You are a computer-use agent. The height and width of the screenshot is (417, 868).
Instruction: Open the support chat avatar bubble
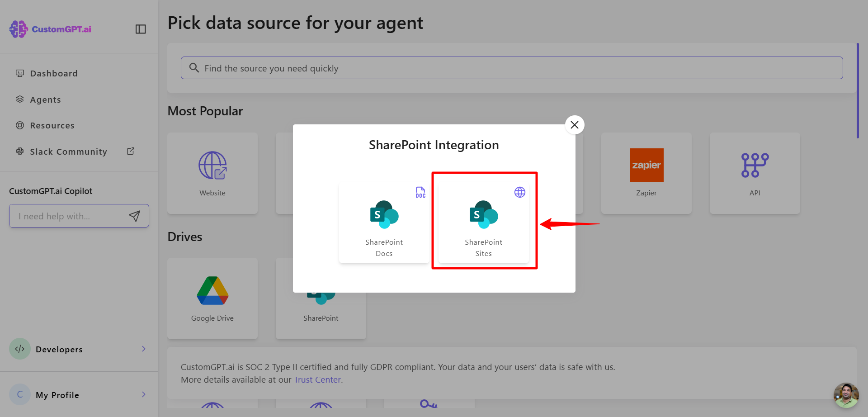pyautogui.click(x=846, y=395)
